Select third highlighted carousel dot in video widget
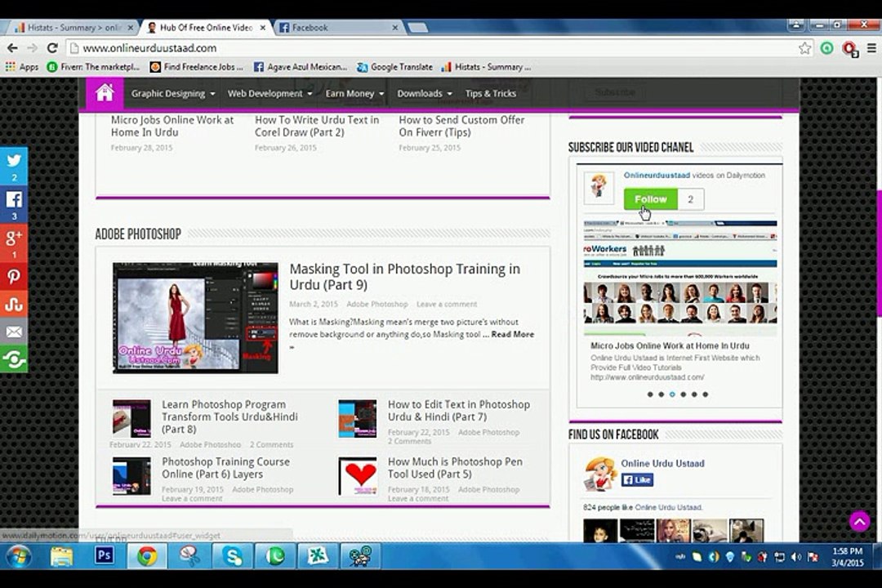The width and height of the screenshot is (882, 588). [672, 394]
